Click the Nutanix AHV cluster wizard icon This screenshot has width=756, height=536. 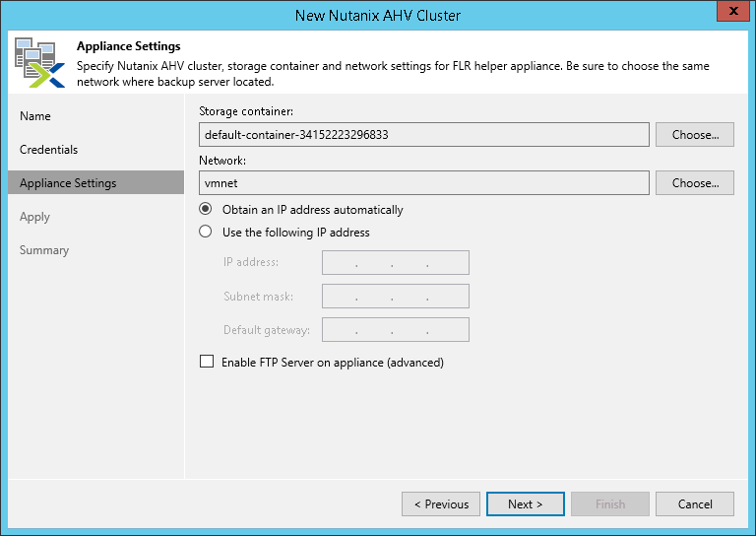(x=36, y=61)
